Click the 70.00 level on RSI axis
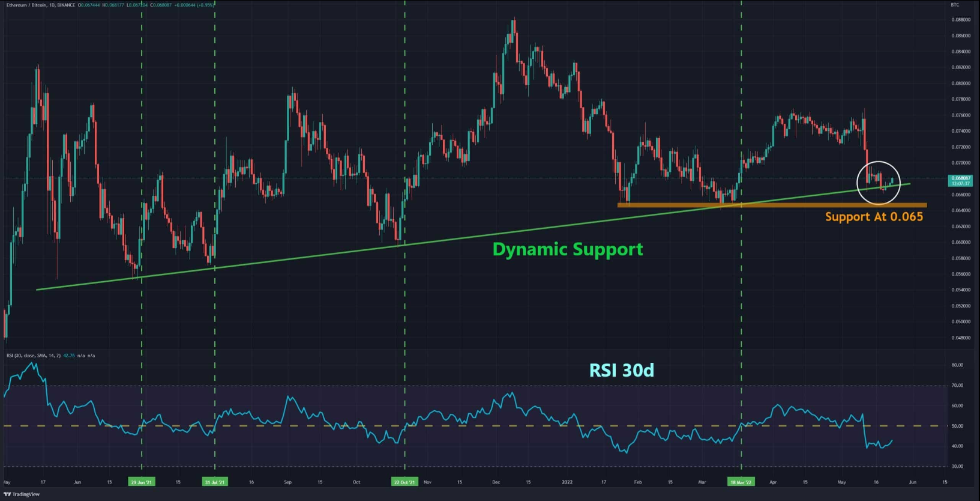980x501 pixels. [957, 386]
